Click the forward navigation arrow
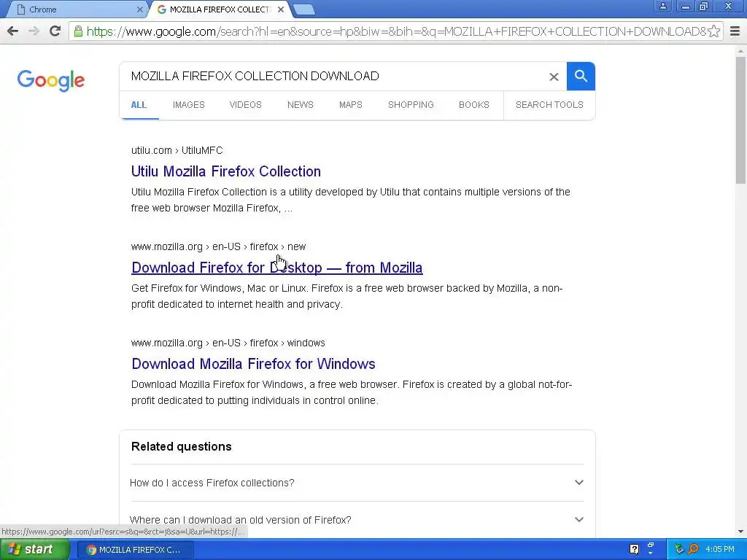The height and width of the screenshot is (560, 747). (34, 31)
